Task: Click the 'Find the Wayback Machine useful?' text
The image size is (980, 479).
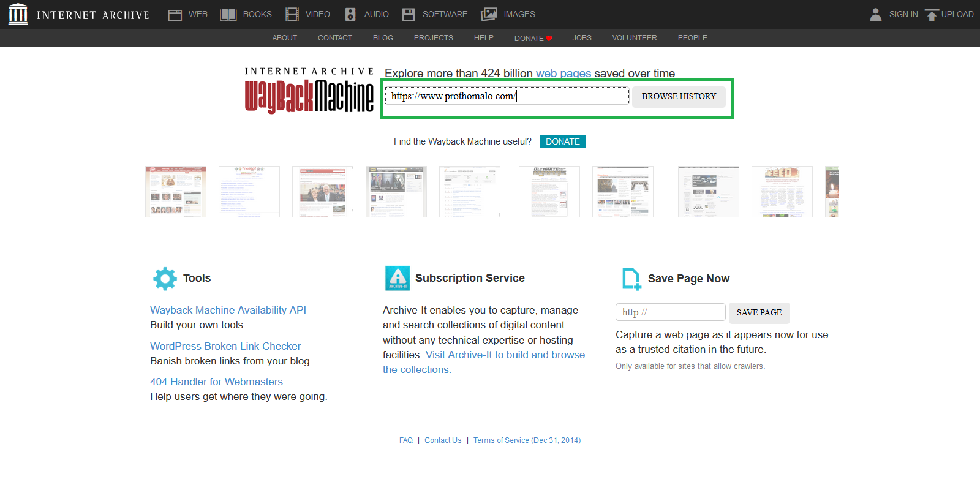Action: coord(462,141)
